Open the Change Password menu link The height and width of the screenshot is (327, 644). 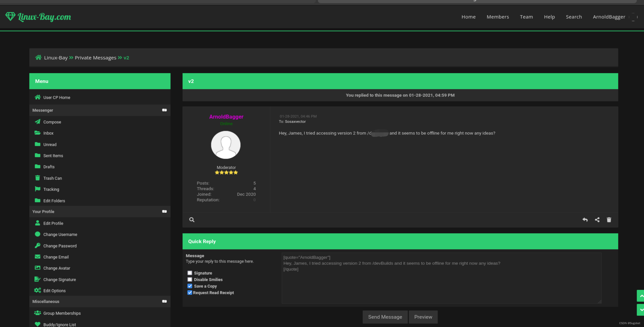(x=60, y=246)
